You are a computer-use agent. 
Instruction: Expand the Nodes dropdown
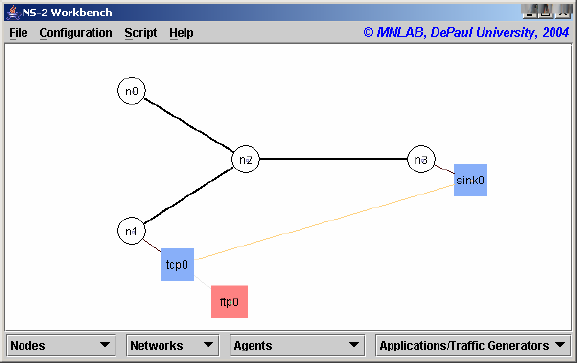pos(61,345)
